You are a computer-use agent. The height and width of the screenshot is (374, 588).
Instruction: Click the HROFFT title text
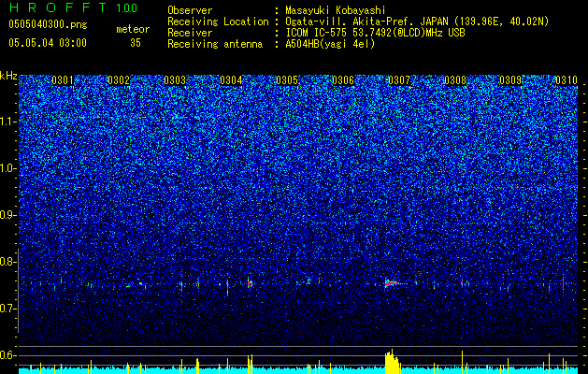57,7
